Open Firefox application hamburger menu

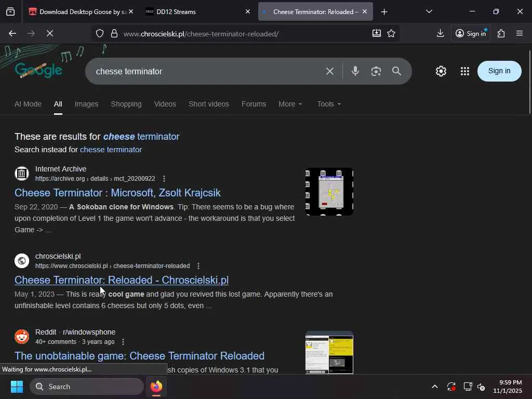(x=520, y=33)
